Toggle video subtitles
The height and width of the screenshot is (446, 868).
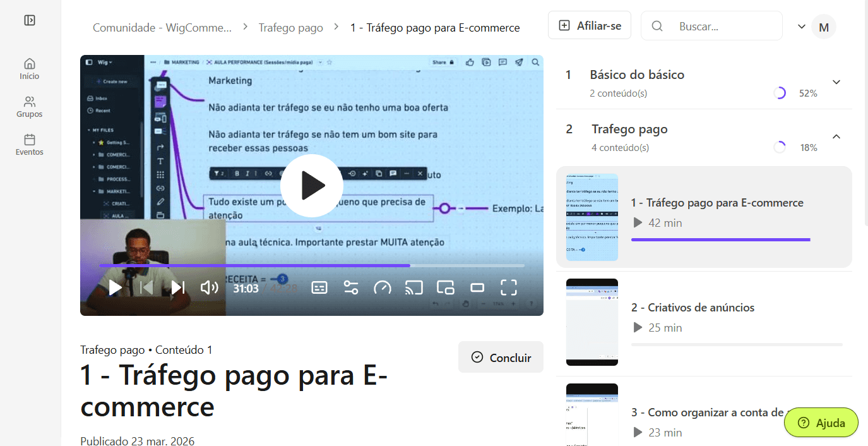[319, 287]
